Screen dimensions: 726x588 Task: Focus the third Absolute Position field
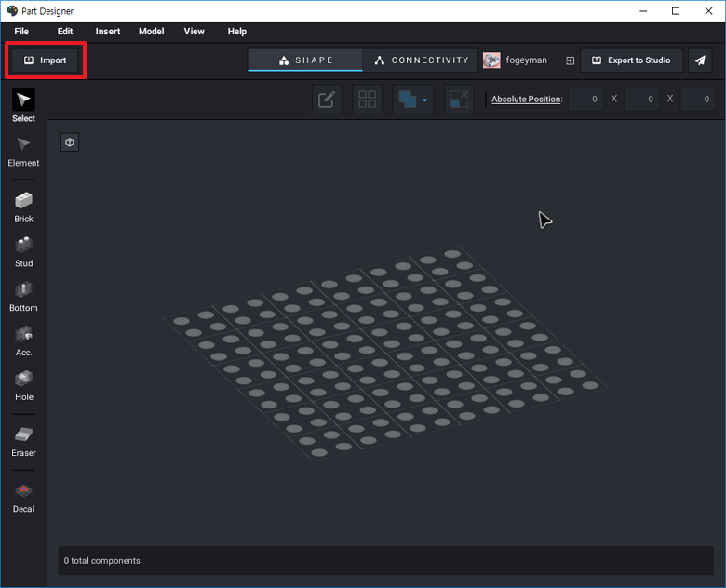[697, 99]
